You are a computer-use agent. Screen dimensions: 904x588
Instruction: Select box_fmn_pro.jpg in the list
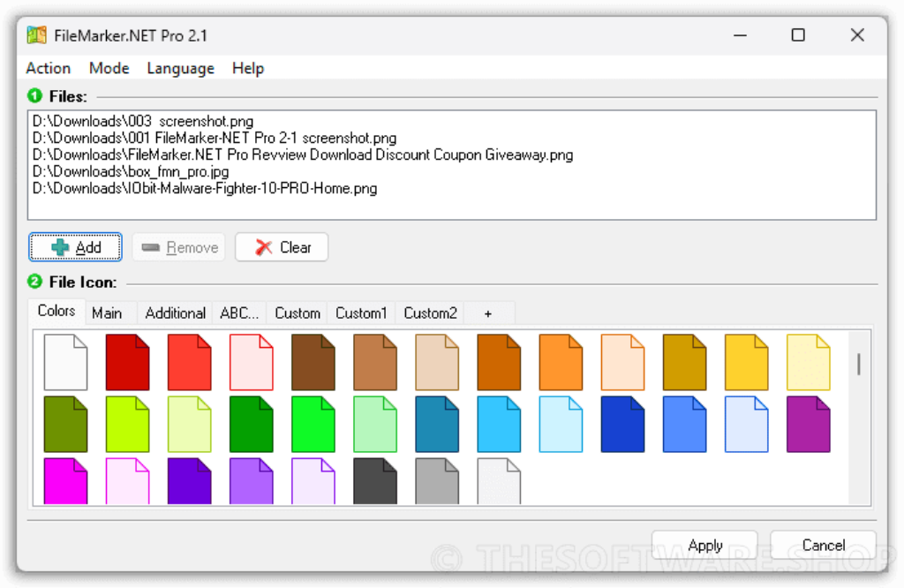tap(131, 171)
